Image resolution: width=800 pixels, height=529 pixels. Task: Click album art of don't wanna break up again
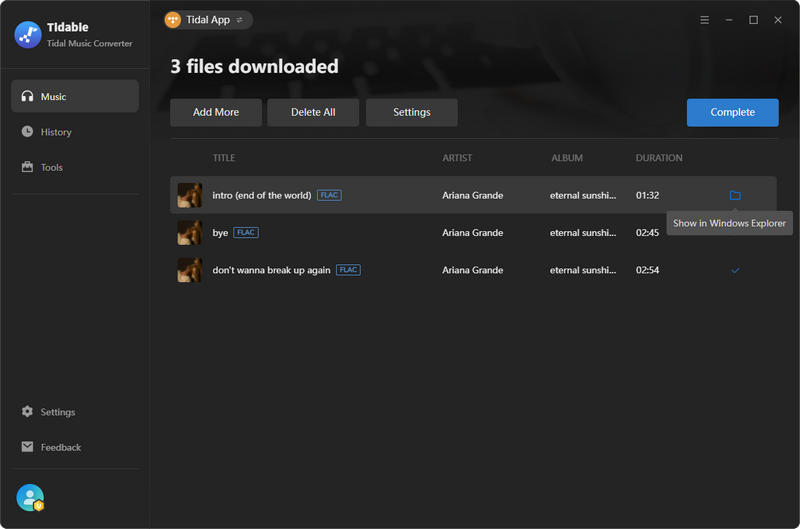[x=190, y=270]
